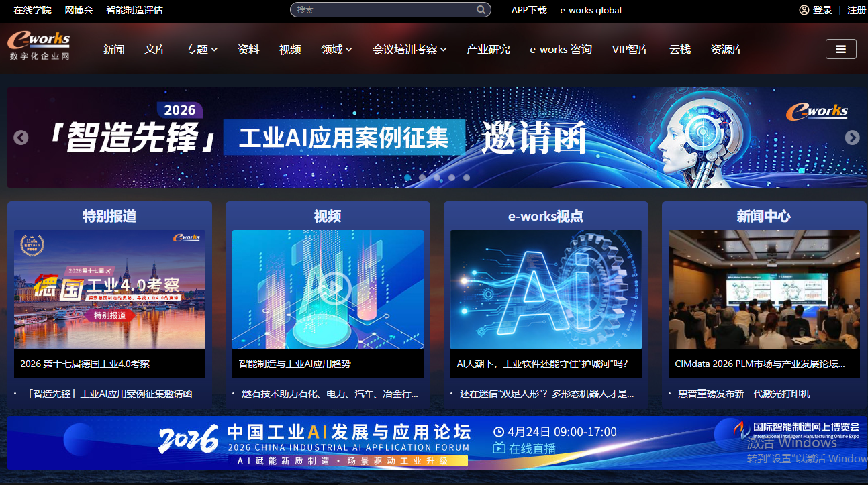Click the 在线直播 live stream icon
Image resolution: width=868 pixels, height=485 pixels.
(x=499, y=449)
